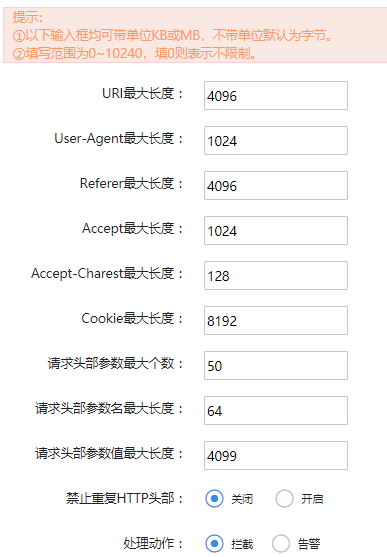Select the Referer最大长度 text field

276,185
